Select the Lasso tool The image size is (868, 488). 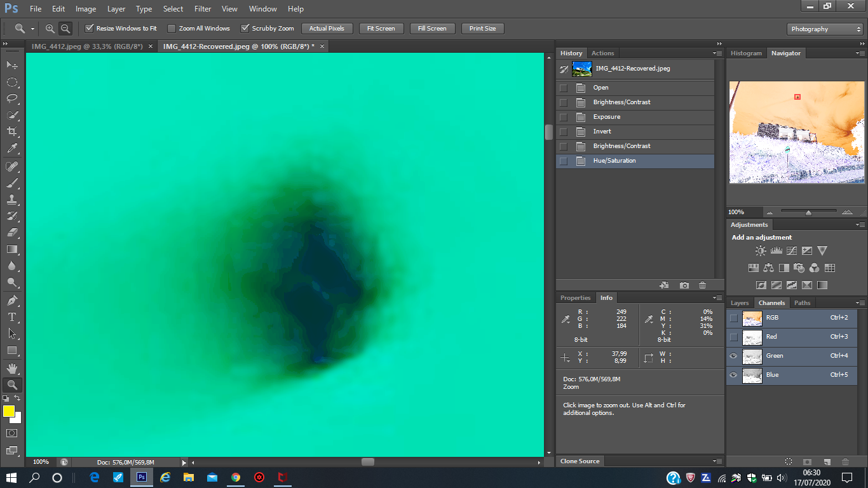point(12,98)
